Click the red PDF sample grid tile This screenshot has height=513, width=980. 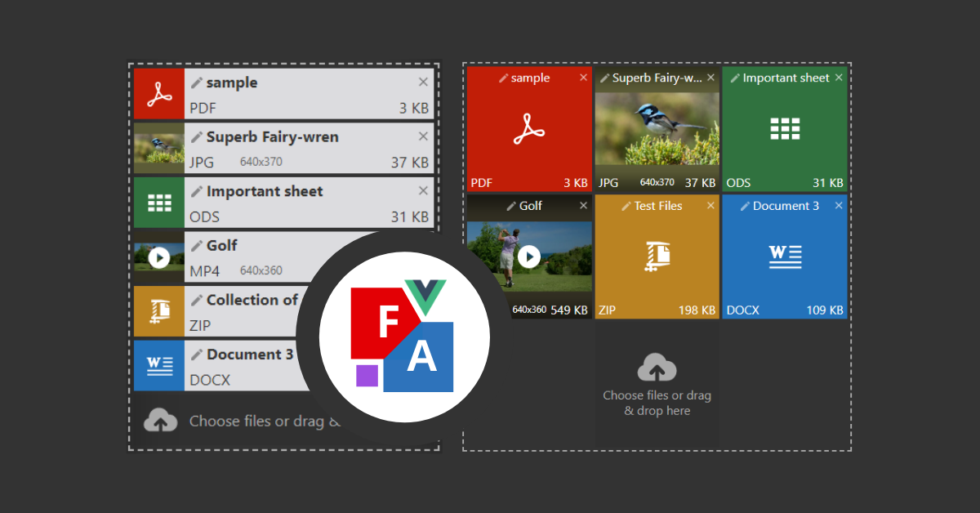528,129
